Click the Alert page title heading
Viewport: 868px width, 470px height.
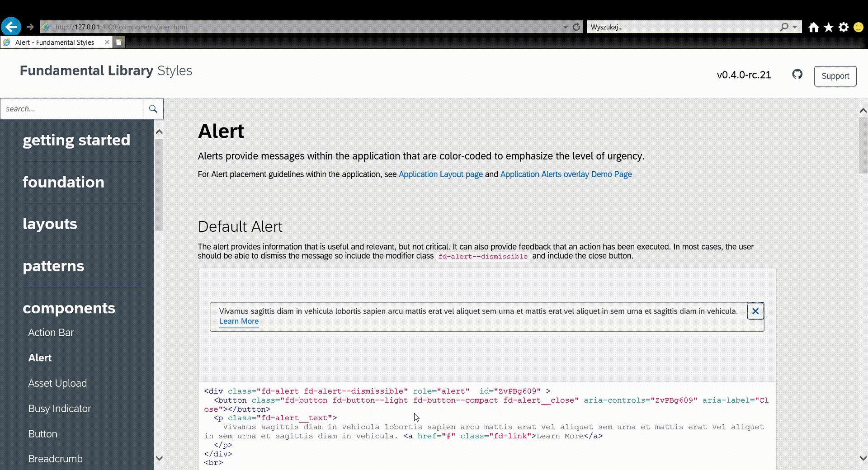pyautogui.click(x=221, y=132)
